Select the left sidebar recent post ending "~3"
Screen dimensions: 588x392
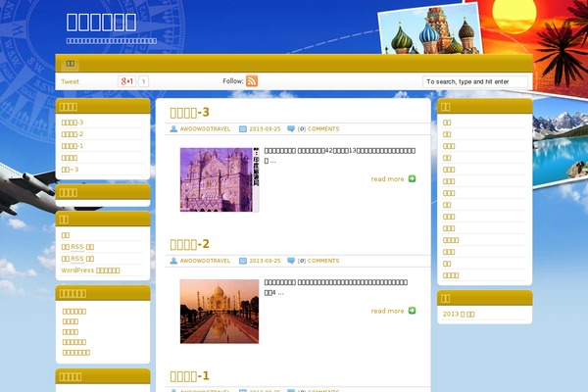coord(70,170)
